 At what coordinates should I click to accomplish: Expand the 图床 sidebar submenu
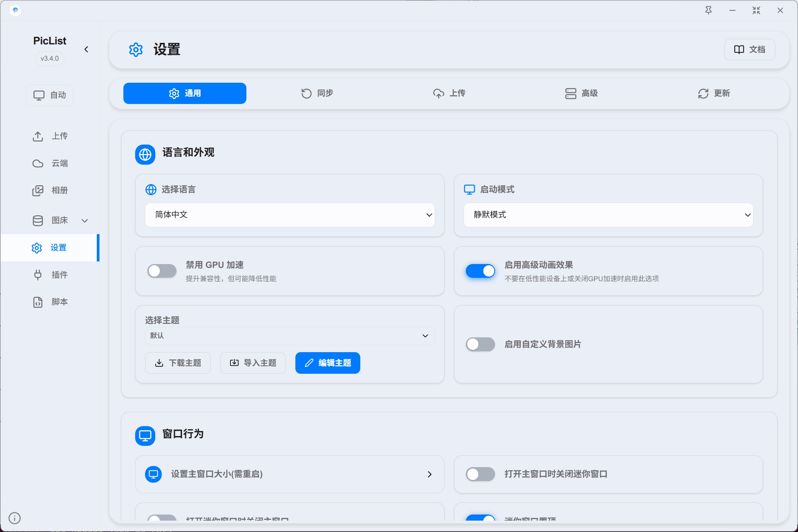coord(85,220)
